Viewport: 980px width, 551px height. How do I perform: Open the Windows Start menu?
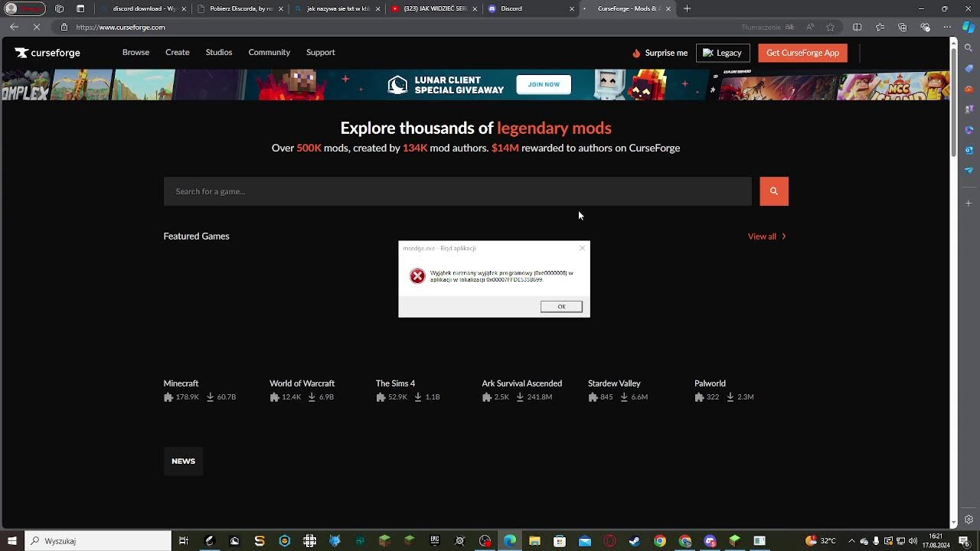point(11,541)
